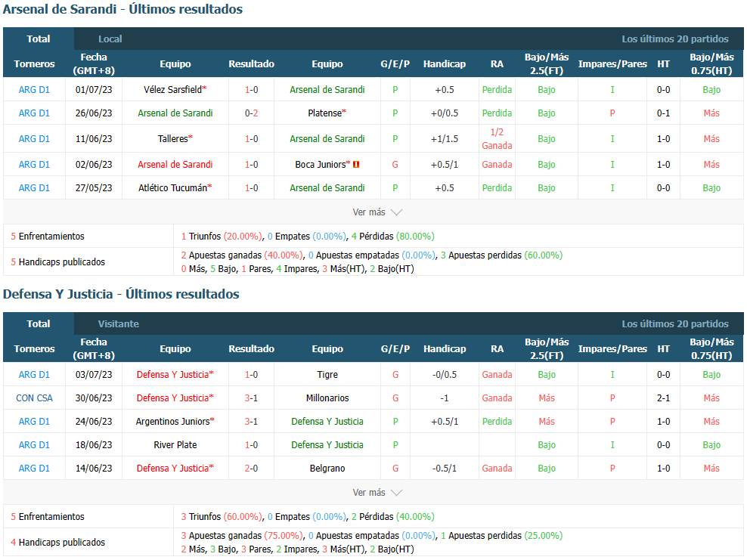This screenshot has height=560, width=747.
Task: Click Platense team name
Action: [325, 113]
